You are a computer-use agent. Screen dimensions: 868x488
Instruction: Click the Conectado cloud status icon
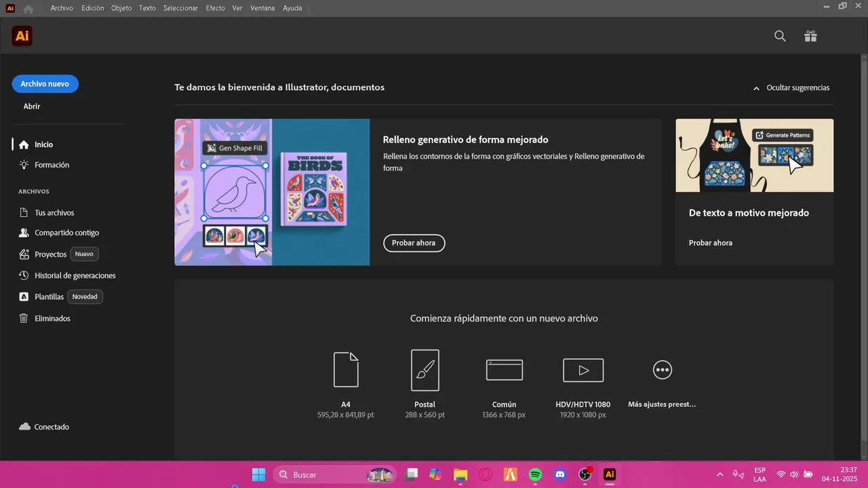(x=24, y=427)
